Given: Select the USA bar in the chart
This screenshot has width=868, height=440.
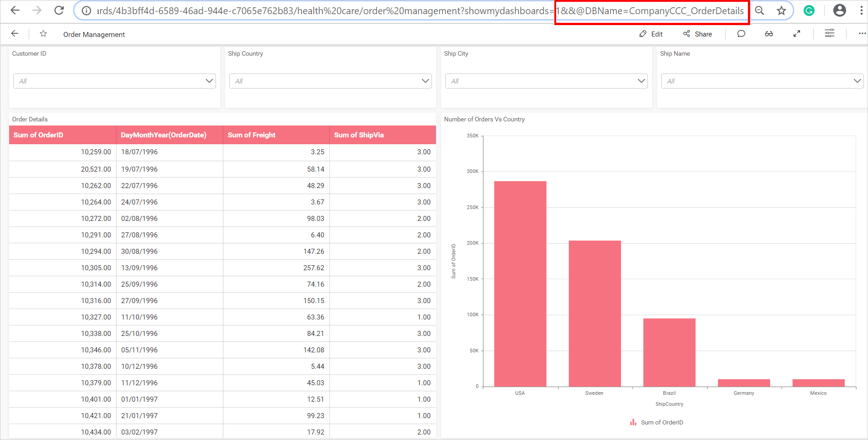Looking at the screenshot, I should pos(520,283).
